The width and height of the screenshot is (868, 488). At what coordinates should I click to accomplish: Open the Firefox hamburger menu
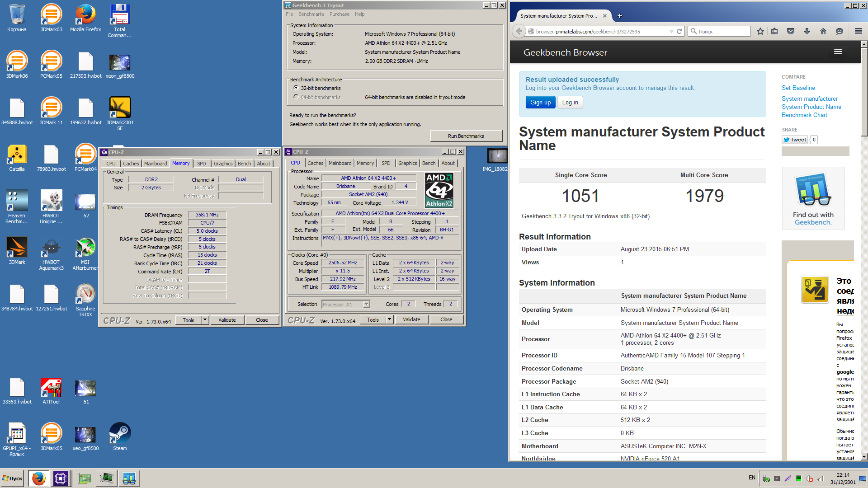click(x=858, y=31)
